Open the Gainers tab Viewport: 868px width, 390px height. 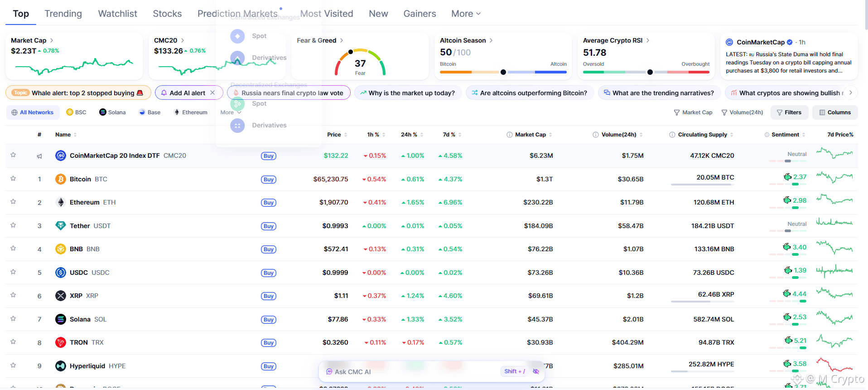click(420, 14)
